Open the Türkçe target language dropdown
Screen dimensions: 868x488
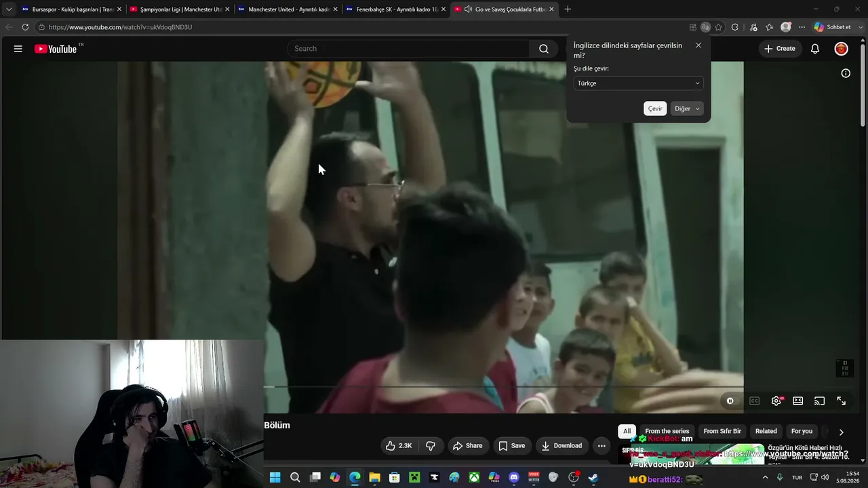tap(638, 83)
